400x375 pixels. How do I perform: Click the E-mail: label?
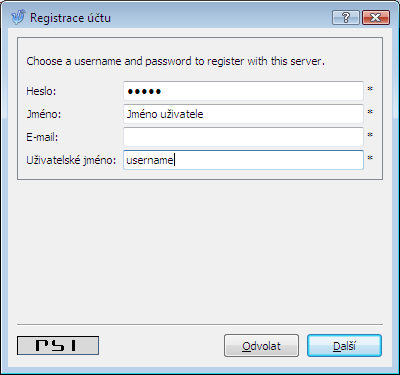[x=42, y=137]
